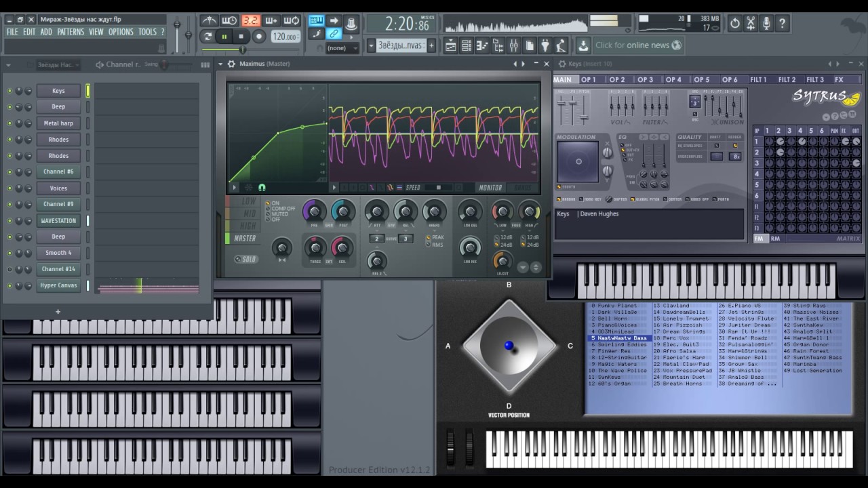Toggle pattern/song loop mode button
Image resolution: width=868 pixels, height=488 pixels.
[x=208, y=37]
